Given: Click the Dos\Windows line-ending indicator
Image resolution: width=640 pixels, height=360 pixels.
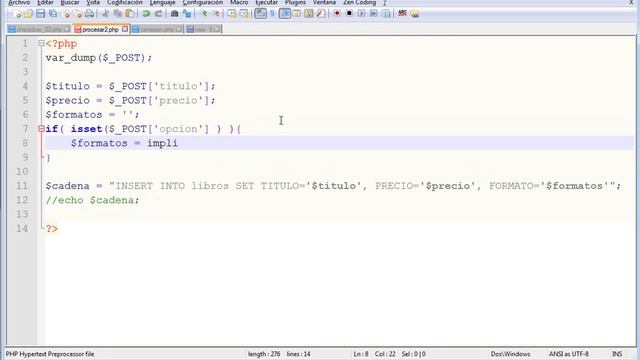Looking at the screenshot, I should pos(510,354).
